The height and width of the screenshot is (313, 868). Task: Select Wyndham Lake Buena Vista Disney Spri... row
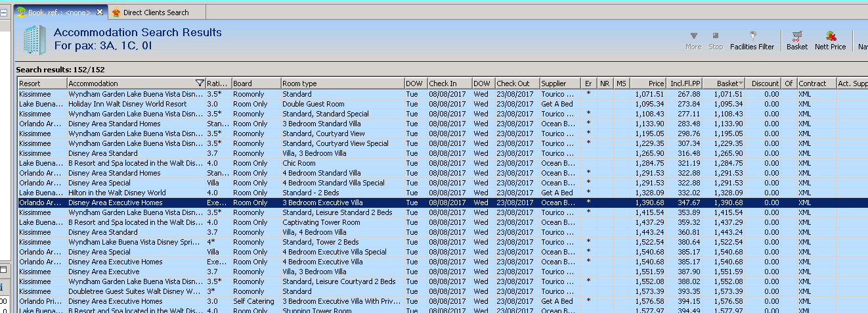point(443,242)
